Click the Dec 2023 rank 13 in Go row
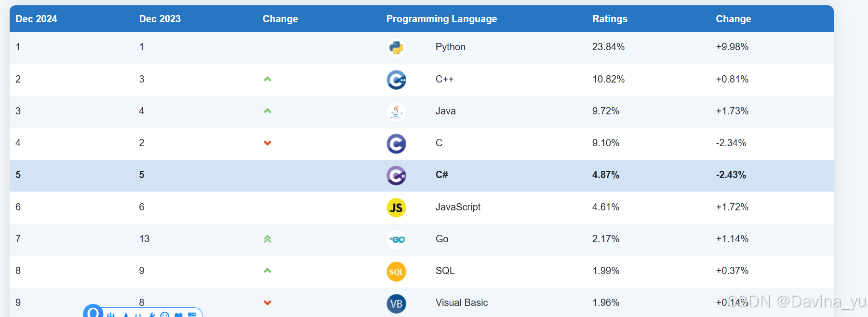This screenshot has height=317, width=868. 145,239
